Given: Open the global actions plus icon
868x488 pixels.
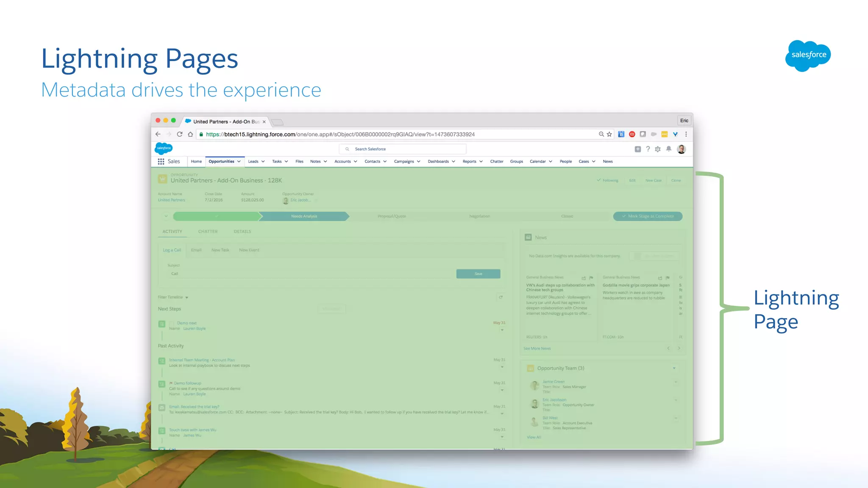Looking at the screenshot, I should click(x=637, y=149).
